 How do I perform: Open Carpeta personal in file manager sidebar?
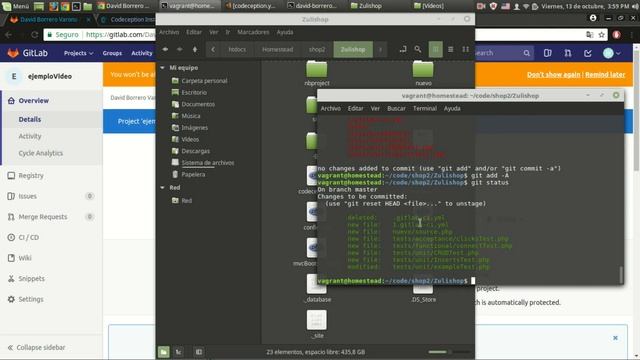click(x=204, y=81)
